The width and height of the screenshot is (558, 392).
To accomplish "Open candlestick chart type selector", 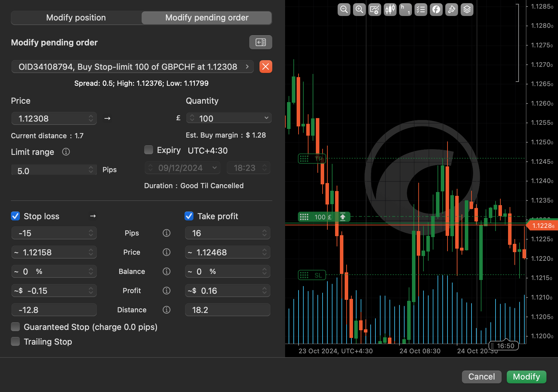I will coord(390,10).
